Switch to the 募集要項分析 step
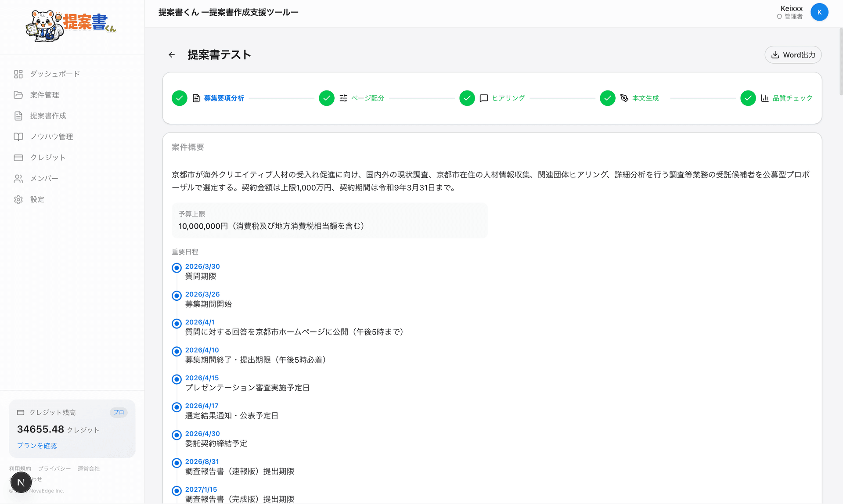 [223, 98]
